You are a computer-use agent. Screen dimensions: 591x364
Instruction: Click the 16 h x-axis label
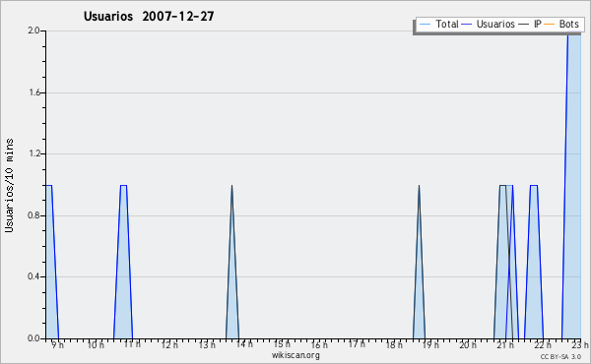pos(319,344)
